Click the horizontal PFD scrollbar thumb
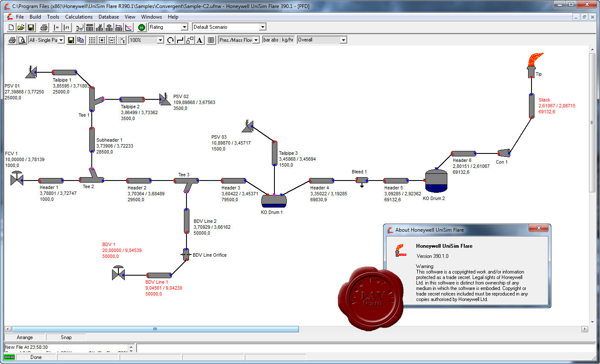Image resolution: width=600 pixels, height=364 pixels. click(155, 329)
